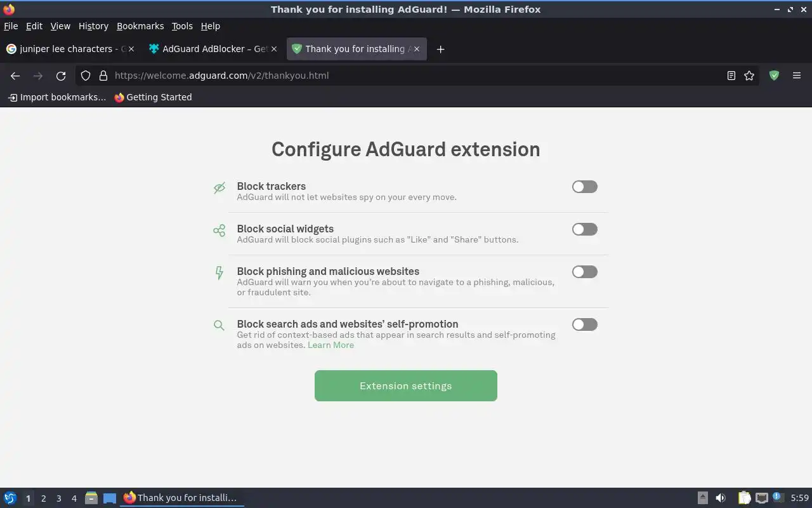Close the Thank you for installing tab
Screen dimensions: 812x508
pyautogui.click(x=416, y=49)
